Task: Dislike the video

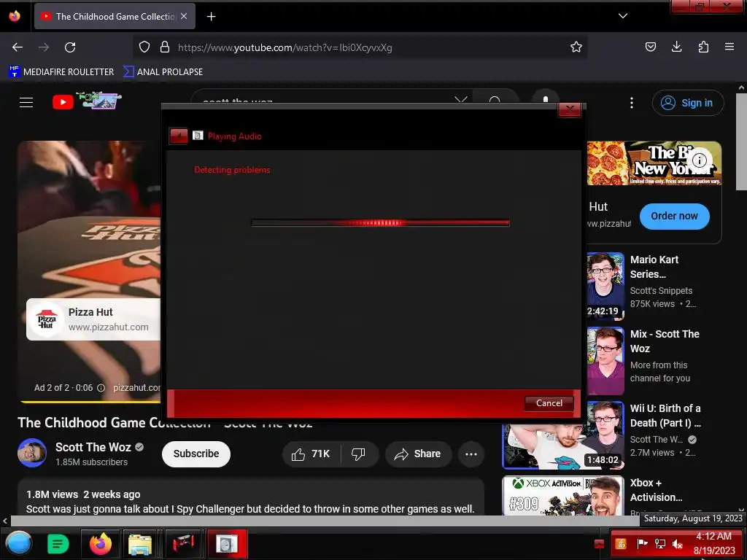Action: [x=359, y=454]
